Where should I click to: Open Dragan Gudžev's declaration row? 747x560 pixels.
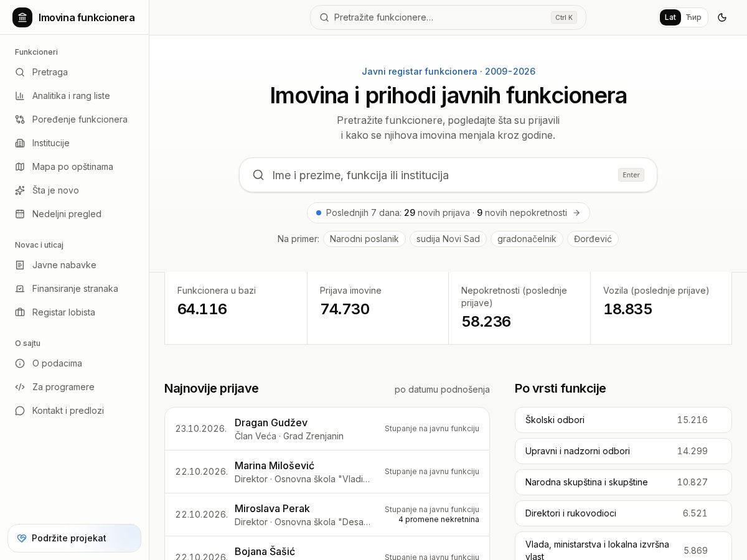coord(327,429)
